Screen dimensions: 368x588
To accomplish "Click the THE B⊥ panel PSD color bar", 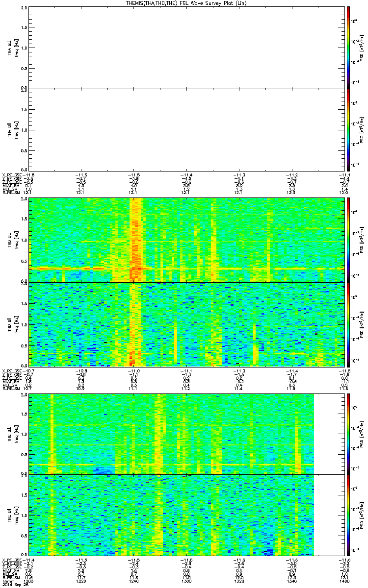I will point(348,434).
